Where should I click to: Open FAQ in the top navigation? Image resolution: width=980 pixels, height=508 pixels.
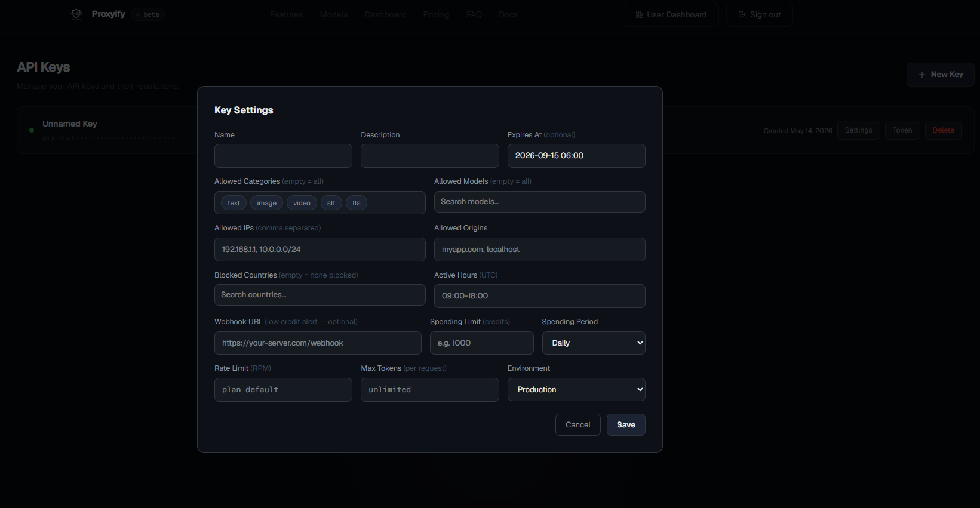[x=474, y=14]
